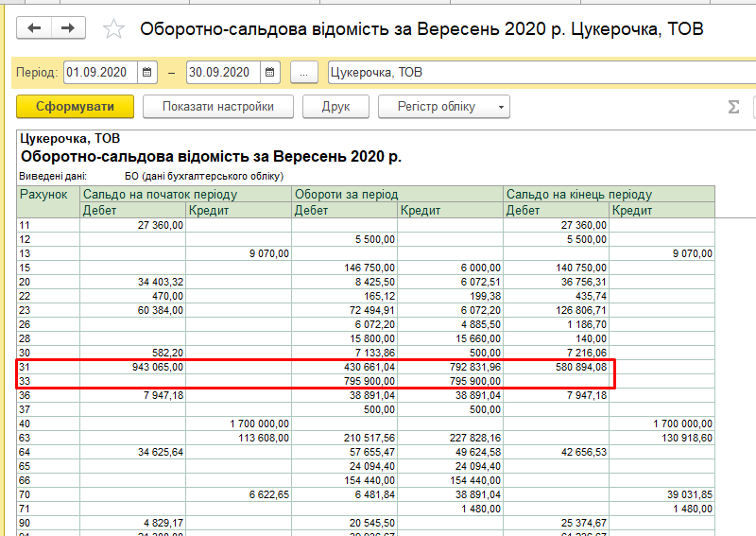756x536 pixels.
Task: Open calendar picker for end date 30.09.2020
Action: (x=270, y=72)
